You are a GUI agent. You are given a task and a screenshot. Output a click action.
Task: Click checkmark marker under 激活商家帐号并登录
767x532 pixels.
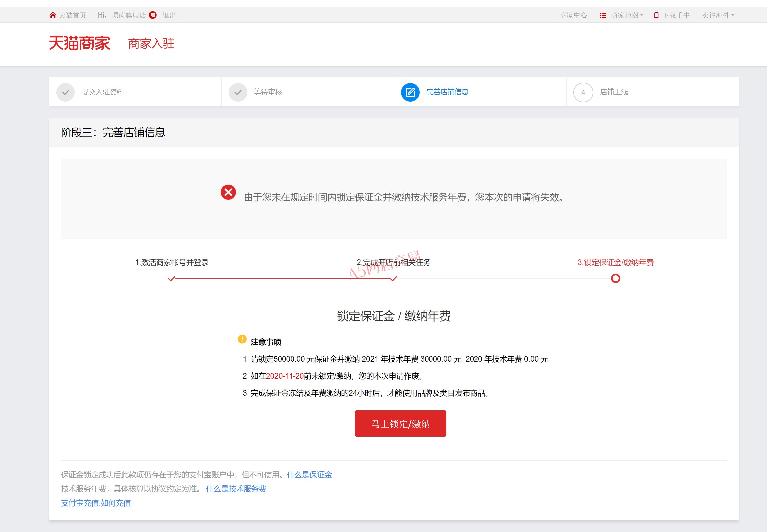[x=171, y=279]
